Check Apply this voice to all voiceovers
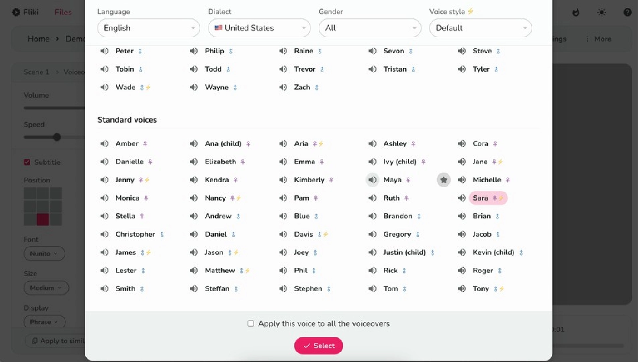The width and height of the screenshot is (638, 364). [251, 323]
